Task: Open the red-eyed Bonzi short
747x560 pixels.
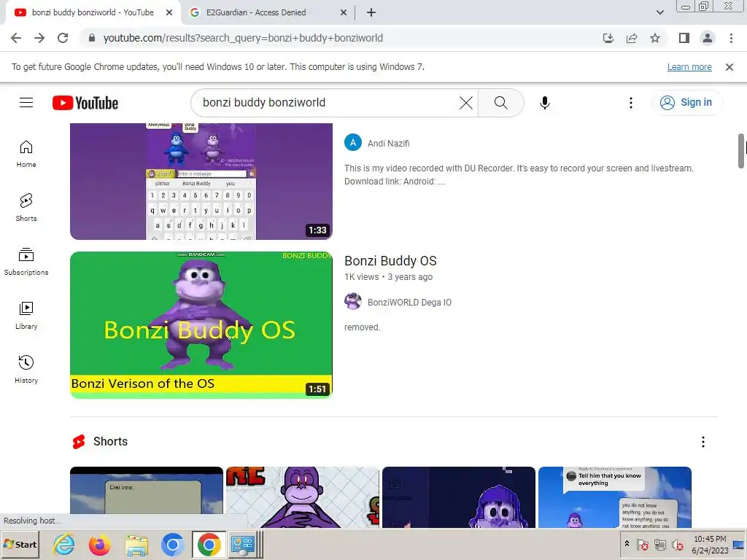Action: pyautogui.click(x=303, y=497)
